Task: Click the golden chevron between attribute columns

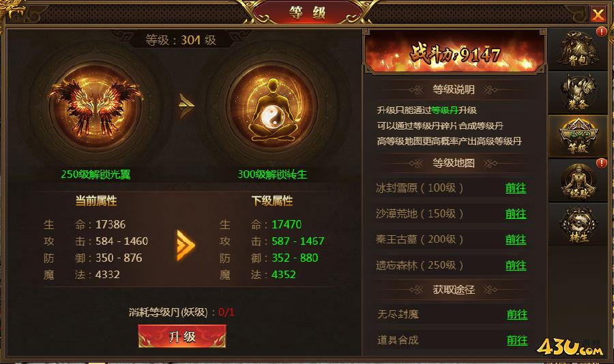Action: tap(186, 245)
